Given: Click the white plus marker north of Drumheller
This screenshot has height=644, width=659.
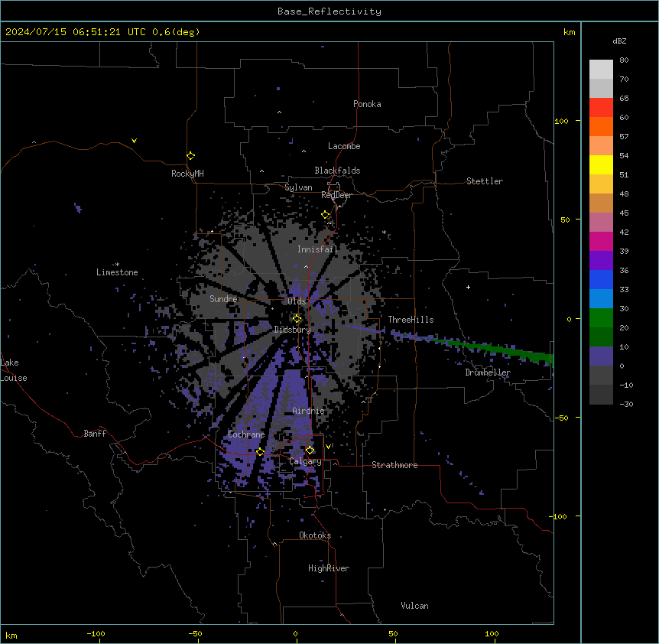Looking at the screenshot, I should [468, 287].
